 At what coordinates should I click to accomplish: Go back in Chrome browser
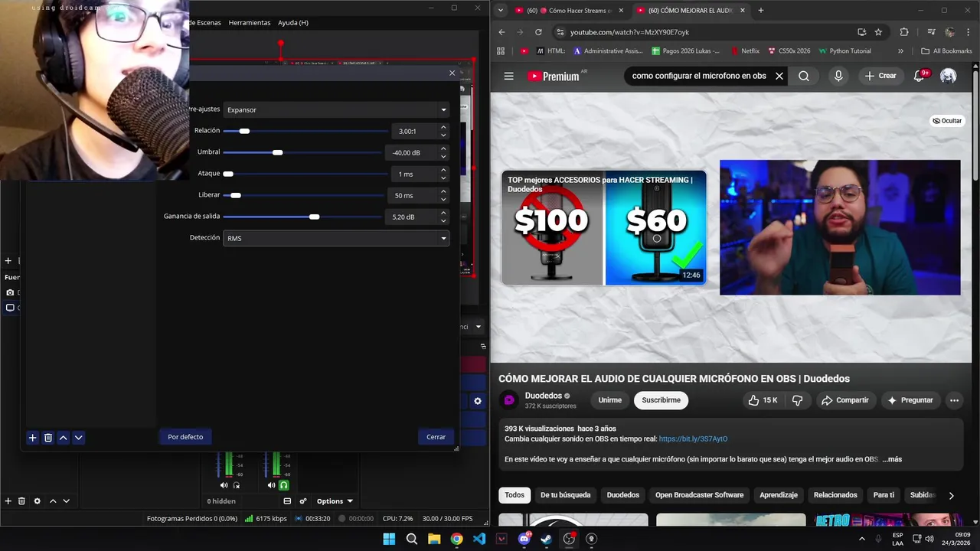501,32
